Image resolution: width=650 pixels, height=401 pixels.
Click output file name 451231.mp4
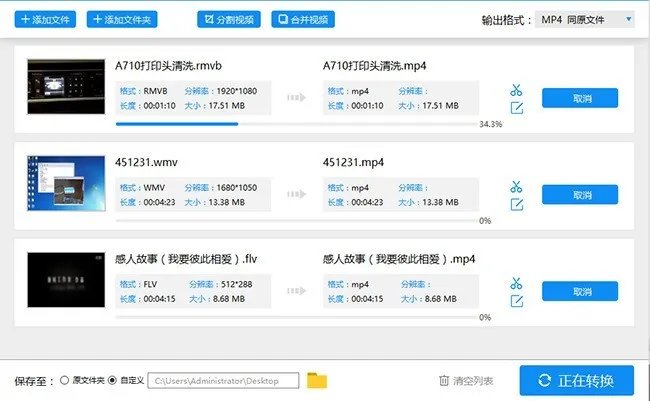tap(353, 162)
